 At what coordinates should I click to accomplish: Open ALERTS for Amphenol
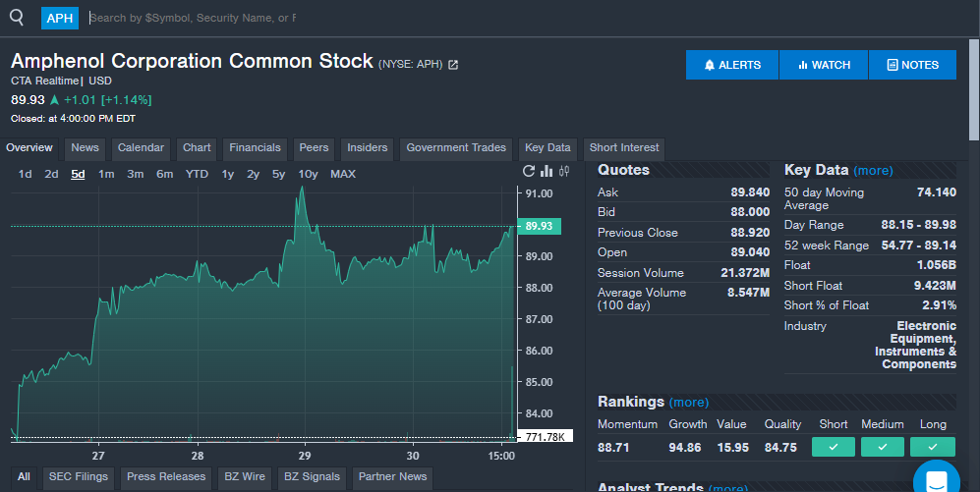pyautogui.click(x=732, y=65)
